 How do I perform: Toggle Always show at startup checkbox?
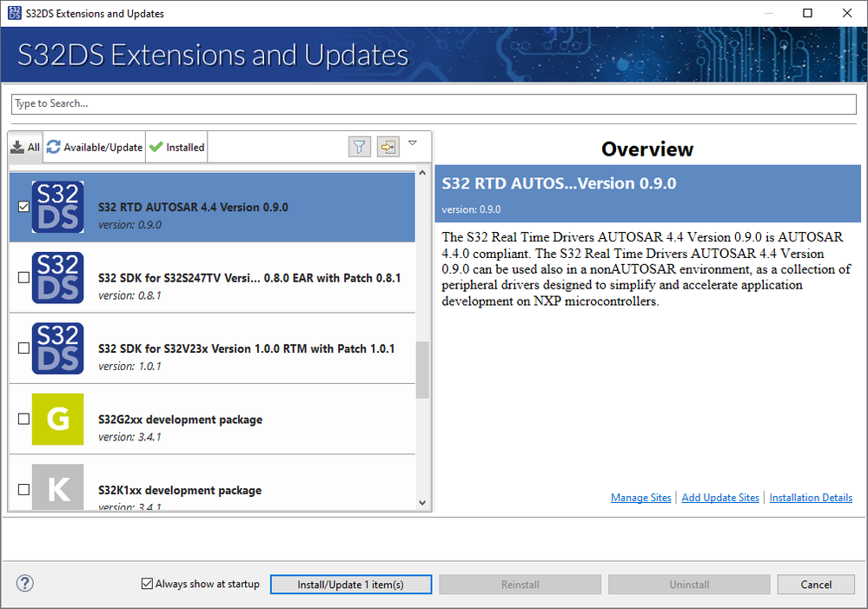[x=147, y=584]
